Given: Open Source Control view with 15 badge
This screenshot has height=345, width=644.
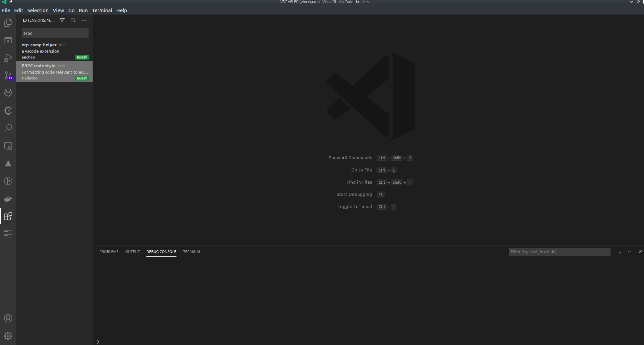Looking at the screenshot, I should click(8, 75).
